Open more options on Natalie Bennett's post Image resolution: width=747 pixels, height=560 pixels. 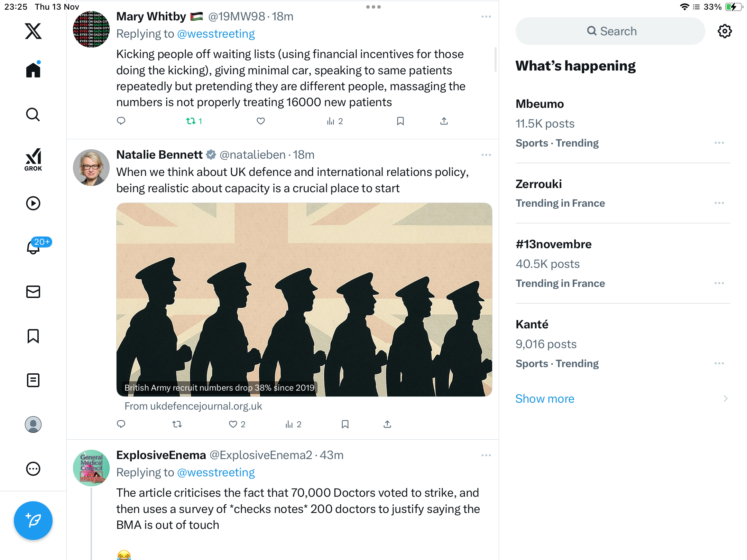486,155
